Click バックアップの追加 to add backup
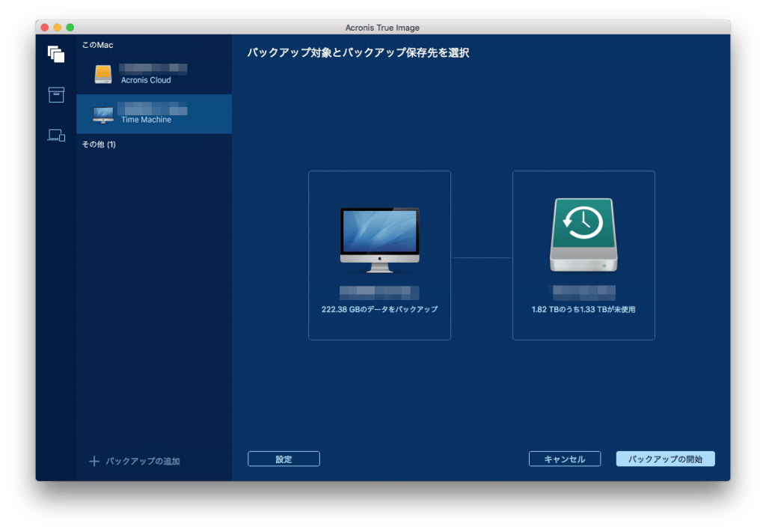This screenshot has height=532, width=766. coord(143,461)
